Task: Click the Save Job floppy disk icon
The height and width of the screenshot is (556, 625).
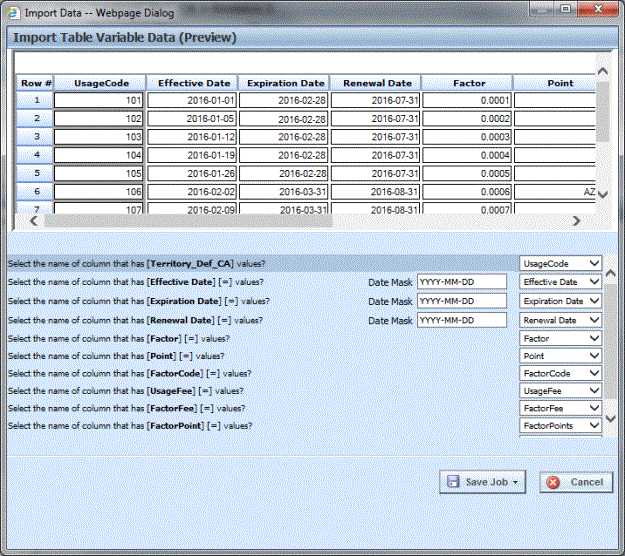Action: coord(453,482)
